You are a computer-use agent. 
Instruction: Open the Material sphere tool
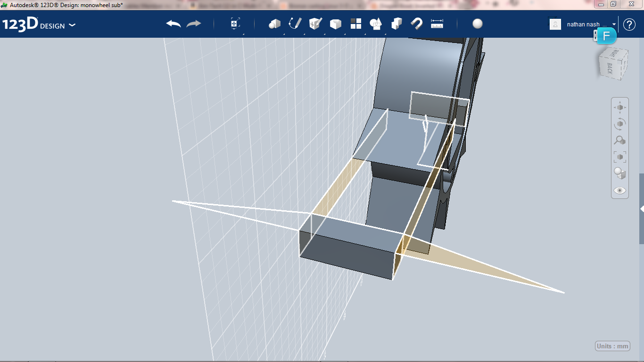coord(478,24)
